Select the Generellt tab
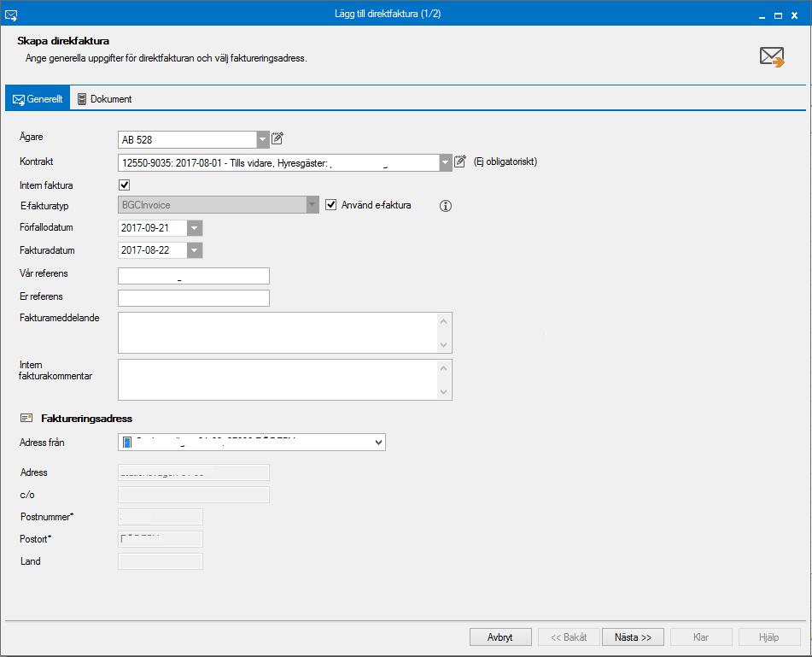The width and height of the screenshot is (812, 657). pos(38,99)
